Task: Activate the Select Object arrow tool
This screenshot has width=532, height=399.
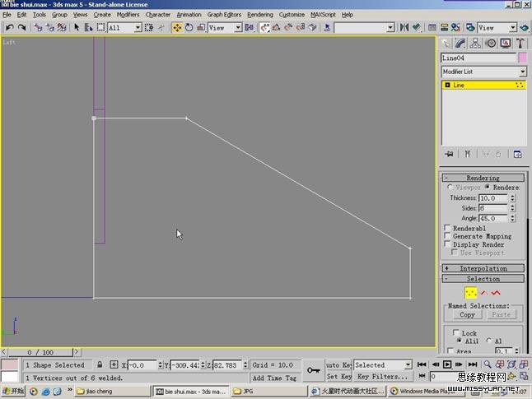Action: [77, 27]
